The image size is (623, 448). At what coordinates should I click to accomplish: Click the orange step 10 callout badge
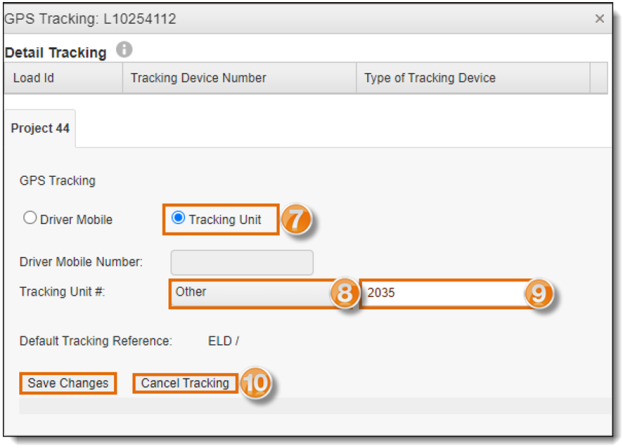(255, 383)
